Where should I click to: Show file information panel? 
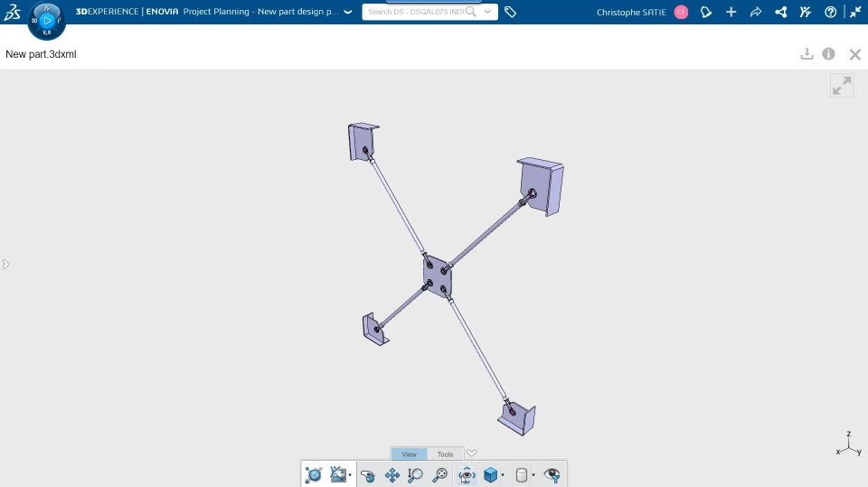point(829,53)
